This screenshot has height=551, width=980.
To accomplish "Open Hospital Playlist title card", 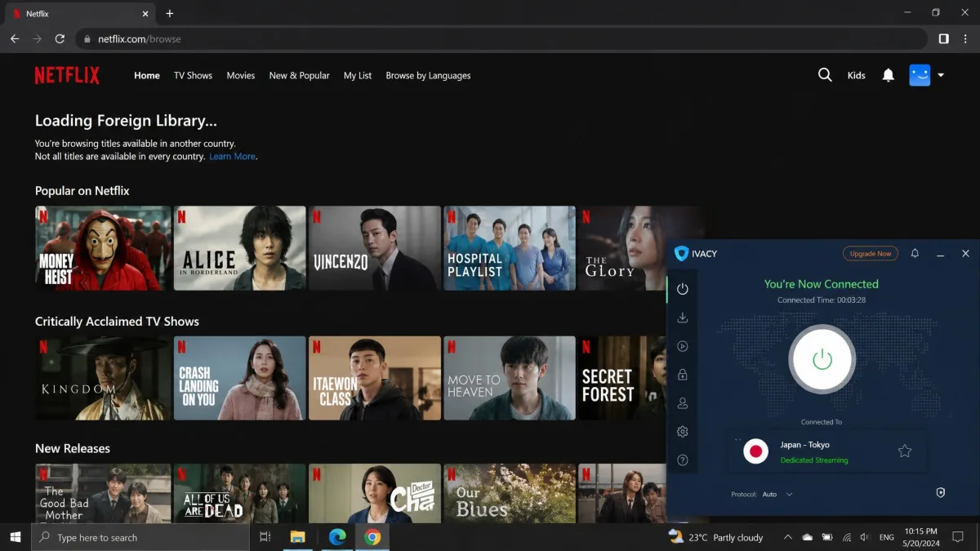I will point(510,248).
